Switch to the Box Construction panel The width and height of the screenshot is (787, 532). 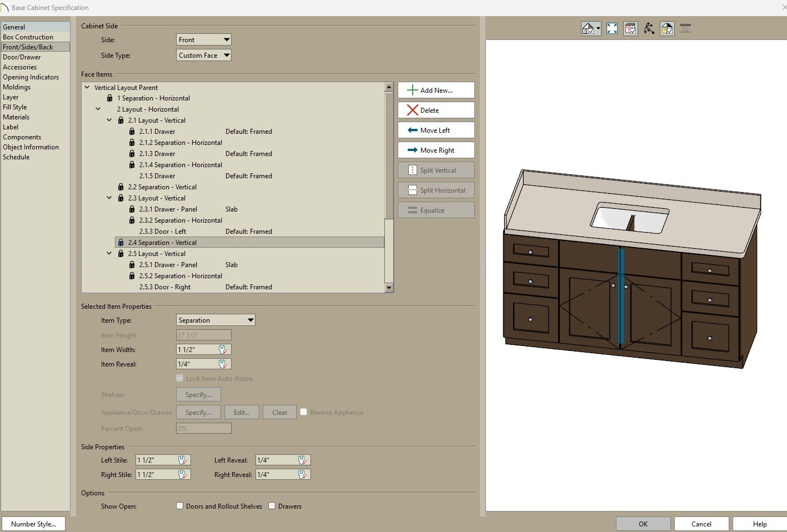coord(28,37)
